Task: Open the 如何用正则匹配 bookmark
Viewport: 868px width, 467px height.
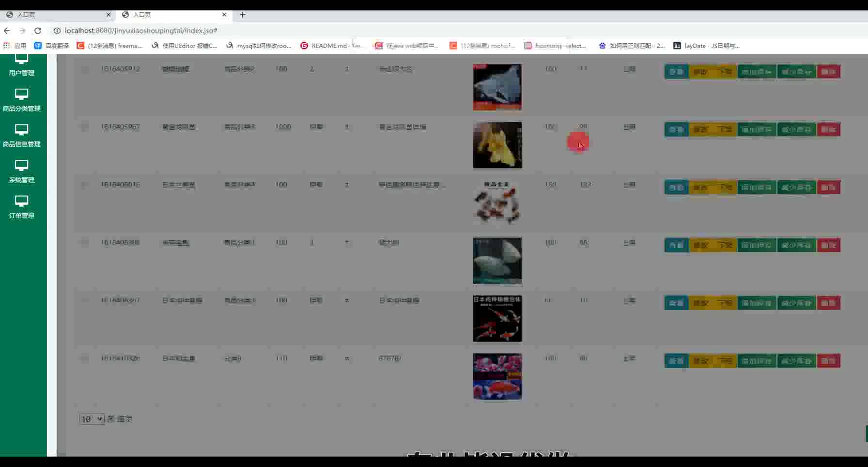Action: [x=632, y=46]
